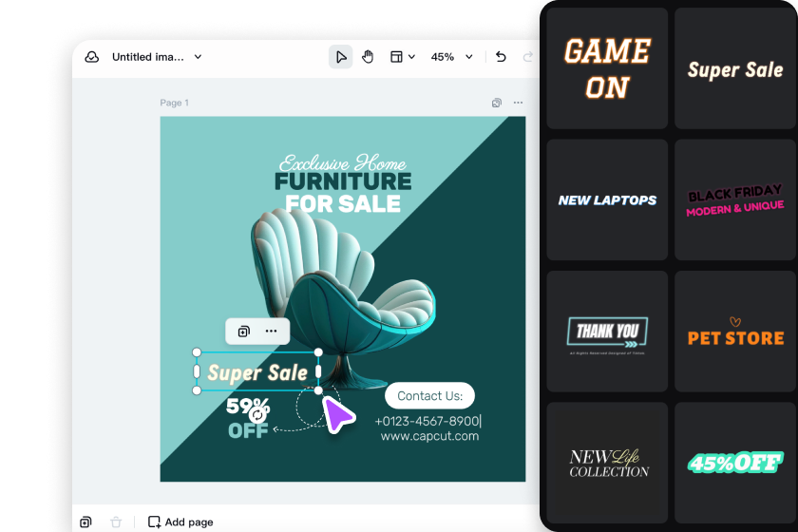The width and height of the screenshot is (798, 532).
Task: Click the 45% zoom level value
Action: [443, 57]
